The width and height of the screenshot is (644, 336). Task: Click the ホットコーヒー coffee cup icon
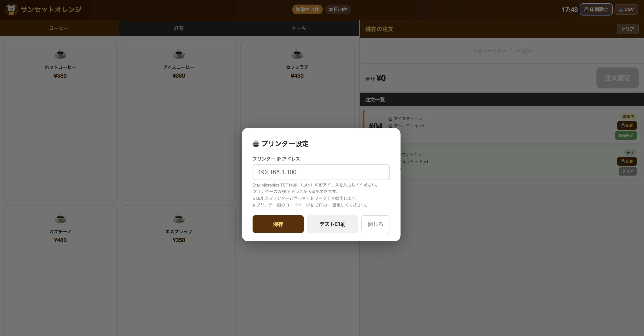[60, 54]
